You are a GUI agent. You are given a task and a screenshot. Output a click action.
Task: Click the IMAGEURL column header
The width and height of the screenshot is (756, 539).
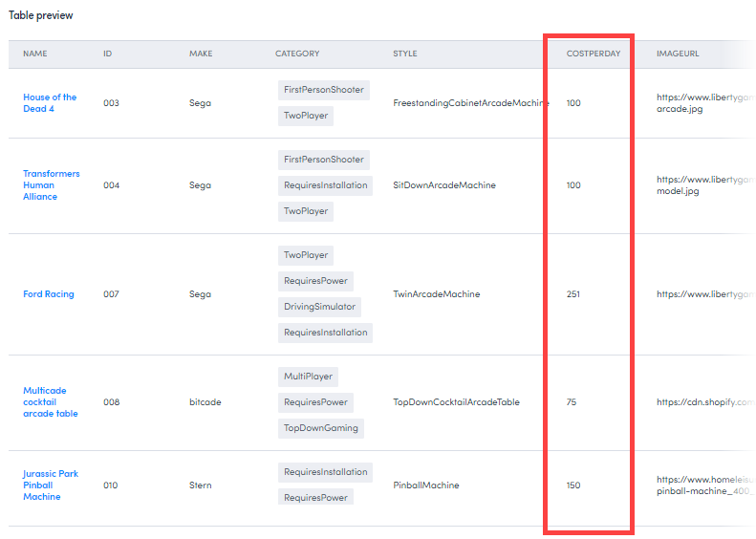[678, 54]
